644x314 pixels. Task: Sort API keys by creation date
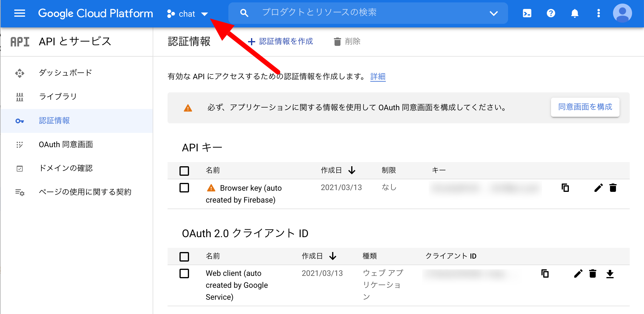[x=352, y=170]
